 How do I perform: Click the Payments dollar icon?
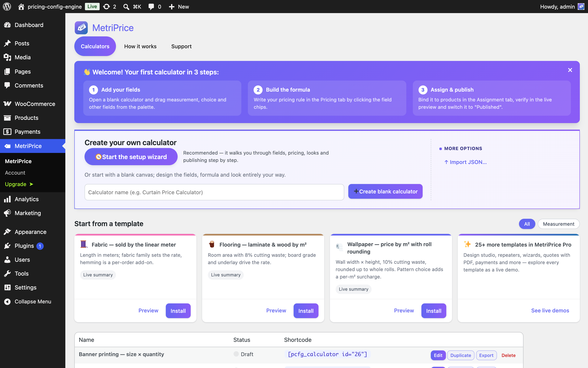click(x=7, y=132)
